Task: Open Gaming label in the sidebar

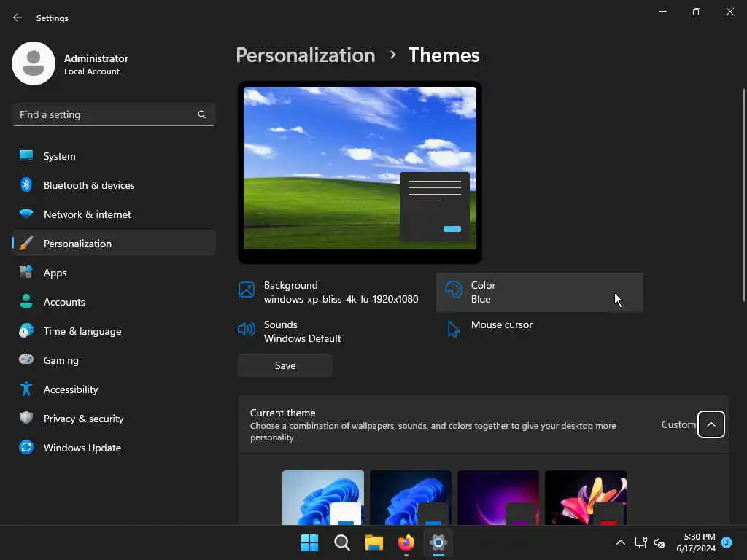Action: click(61, 360)
